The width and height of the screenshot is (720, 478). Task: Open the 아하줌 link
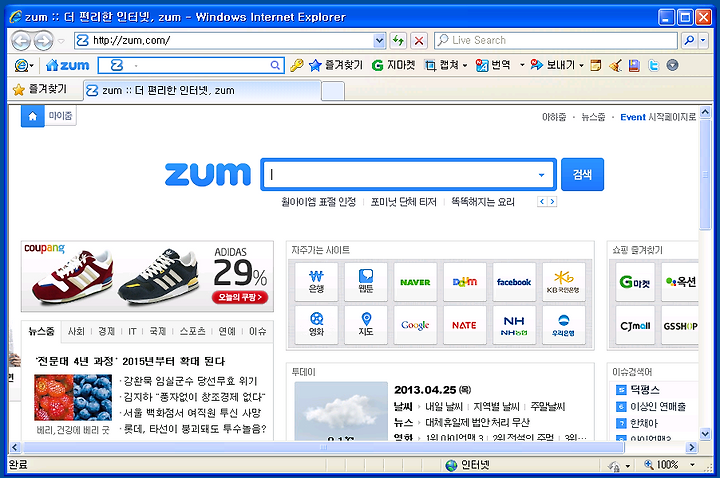pyautogui.click(x=554, y=117)
